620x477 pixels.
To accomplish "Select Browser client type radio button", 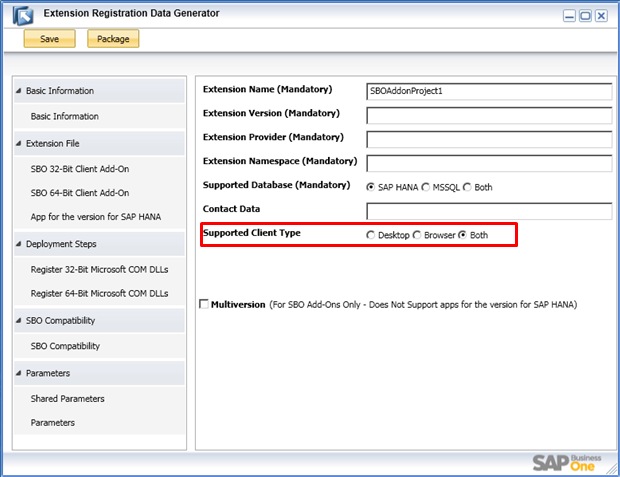I will coord(417,235).
